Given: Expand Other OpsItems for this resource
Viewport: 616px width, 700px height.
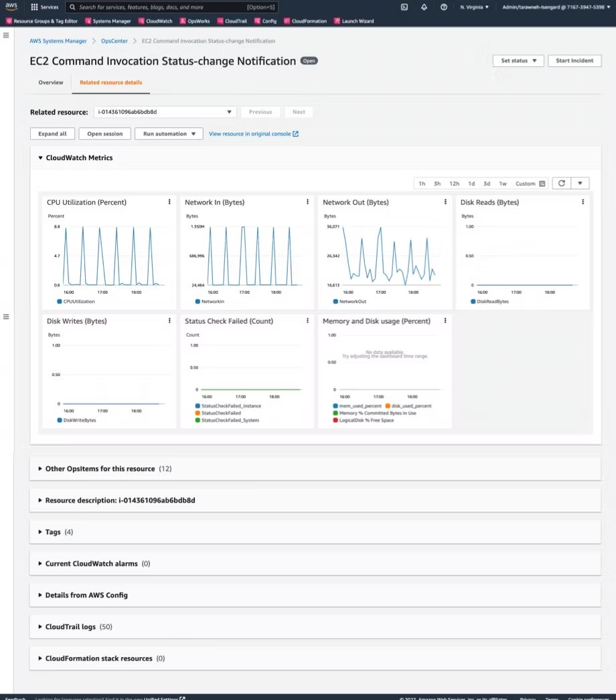Looking at the screenshot, I should point(40,468).
